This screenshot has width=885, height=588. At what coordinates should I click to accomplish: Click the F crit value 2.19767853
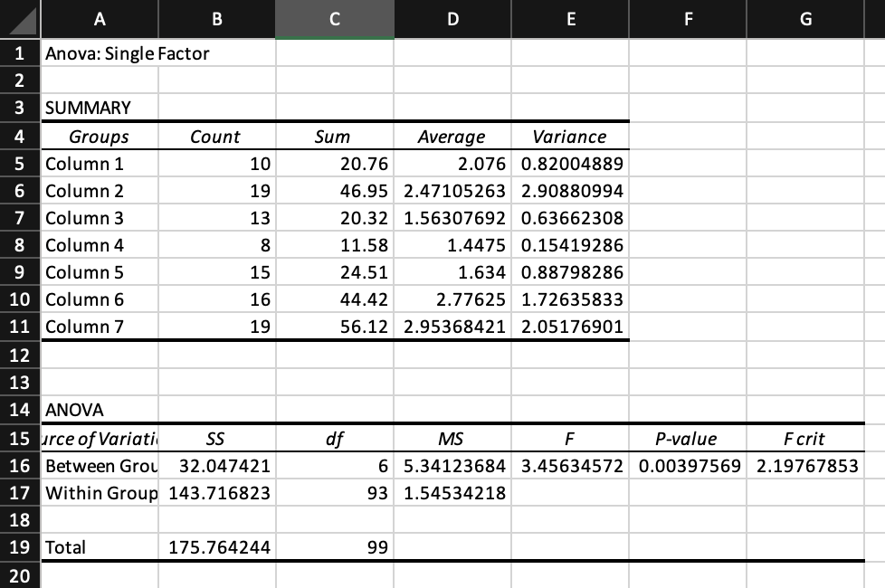805,466
